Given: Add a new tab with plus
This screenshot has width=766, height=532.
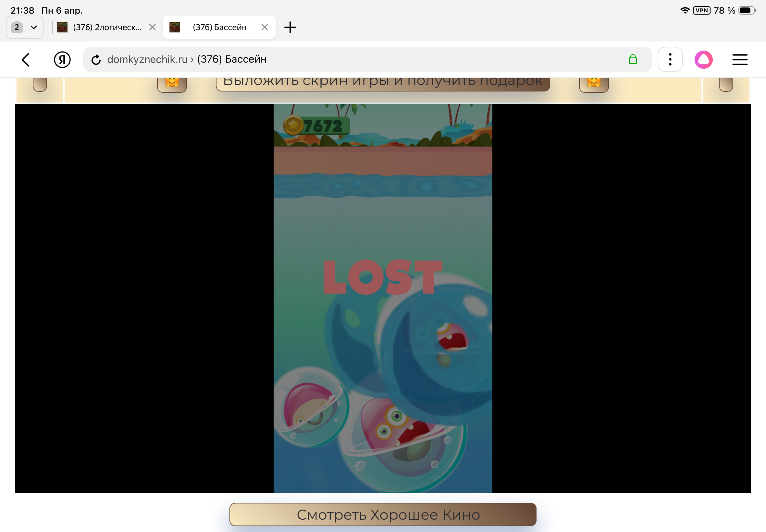Looking at the screenshot, I should pos(290,27).
